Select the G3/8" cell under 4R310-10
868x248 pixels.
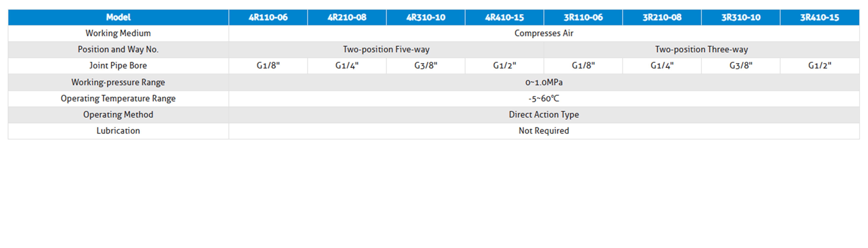click(426, 66)
